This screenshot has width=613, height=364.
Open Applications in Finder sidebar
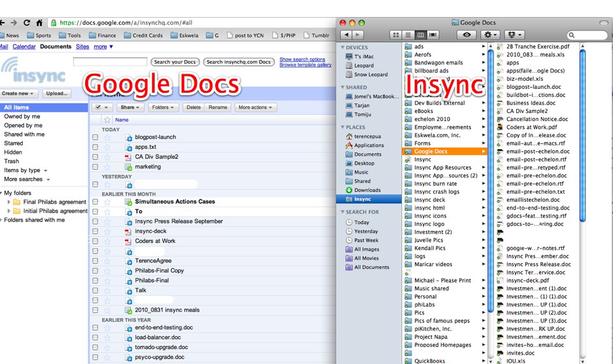[x=369, y=145]
